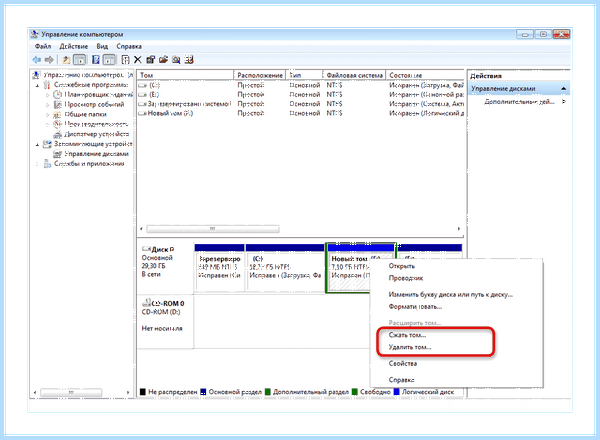Click the Back arrow toolbar icon
Image resolution: width=600 pixels, height=440 pixels.
tap(37, 60)
